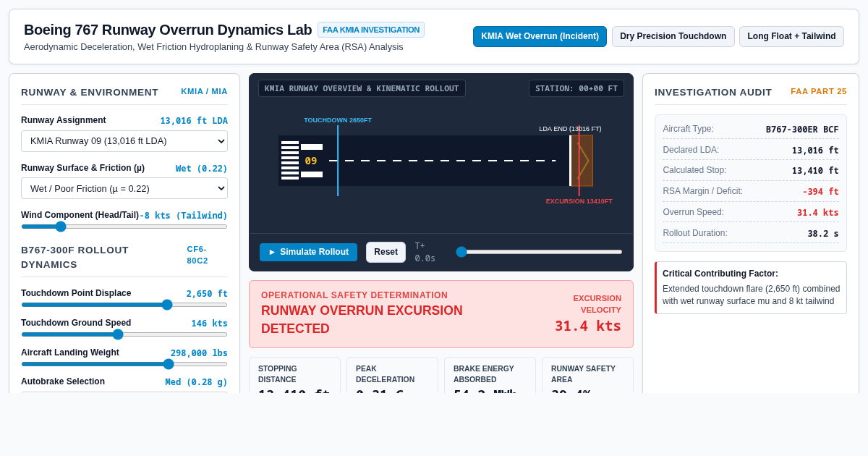Click the STOPPING DISTANCE card
The height and width of the screenshot is (456, 868).
point(294,375)
